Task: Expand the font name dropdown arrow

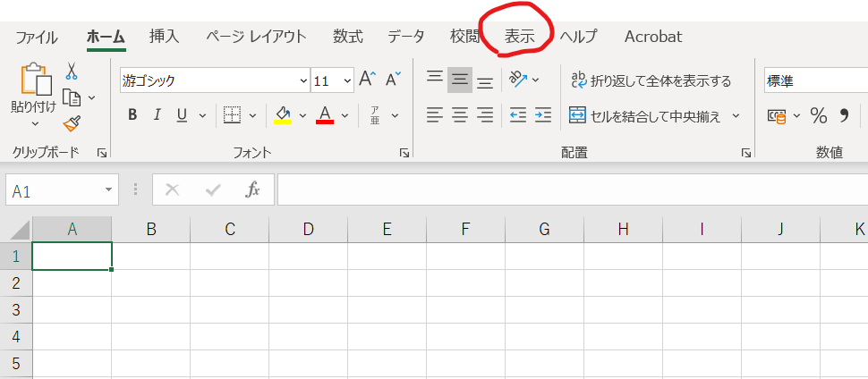Action: tap(304, 80)
